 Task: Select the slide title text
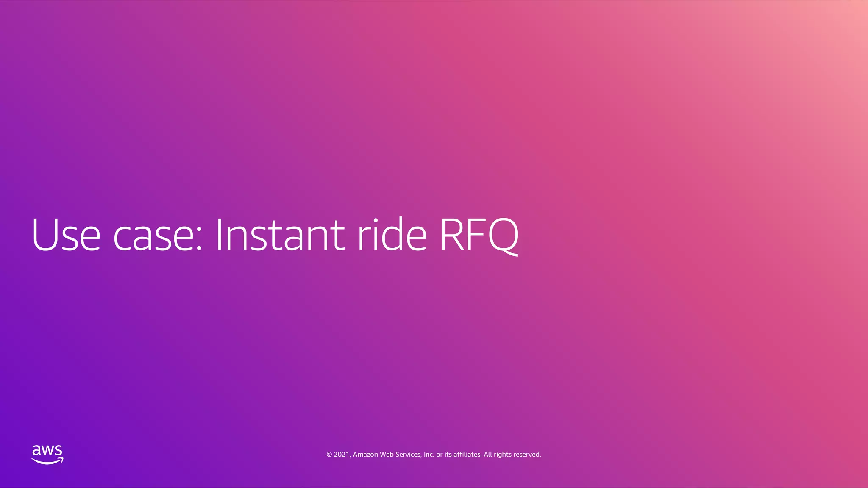[x=275, y=235]
